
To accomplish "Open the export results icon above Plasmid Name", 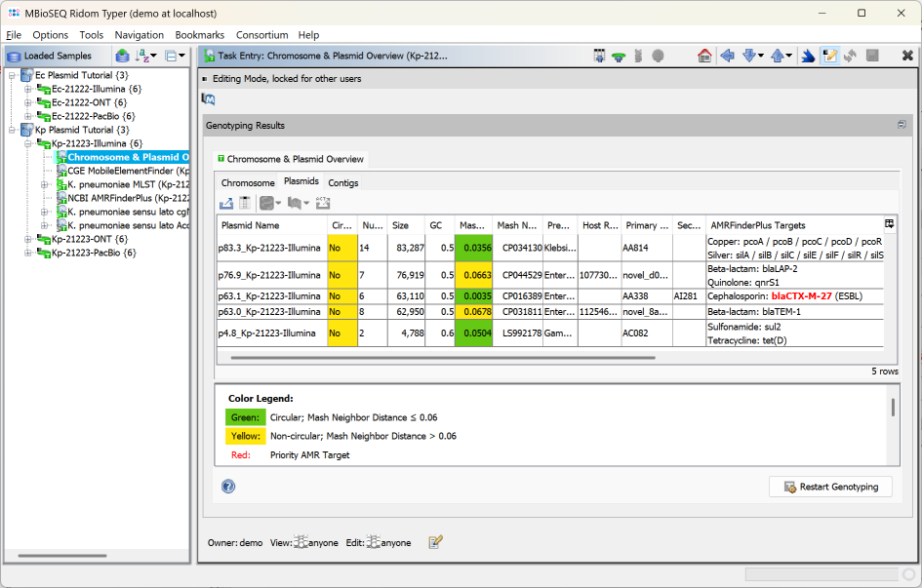I will (226, 202).
